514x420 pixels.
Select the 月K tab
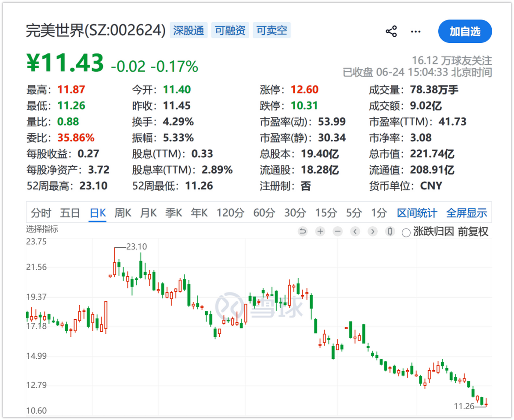click(x=149, y=213)
